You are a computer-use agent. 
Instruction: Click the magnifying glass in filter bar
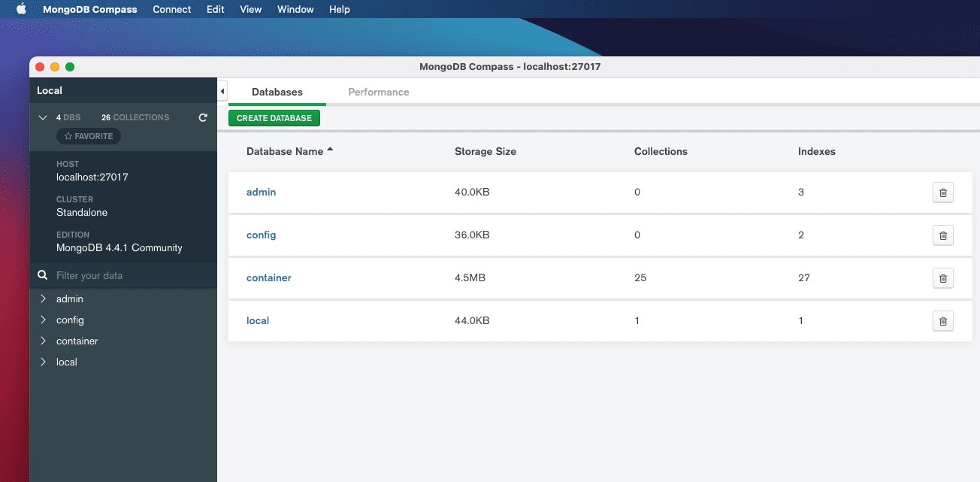[43, 274]
